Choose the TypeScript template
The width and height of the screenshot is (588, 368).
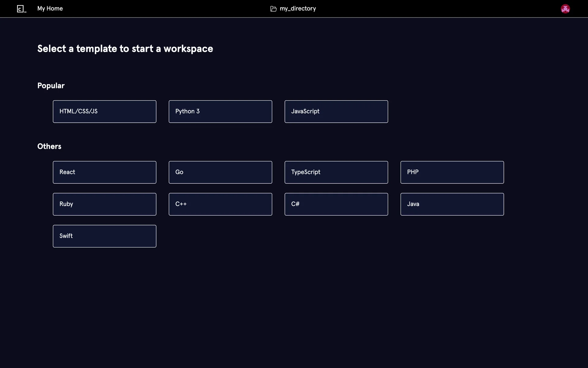point(336,172)
